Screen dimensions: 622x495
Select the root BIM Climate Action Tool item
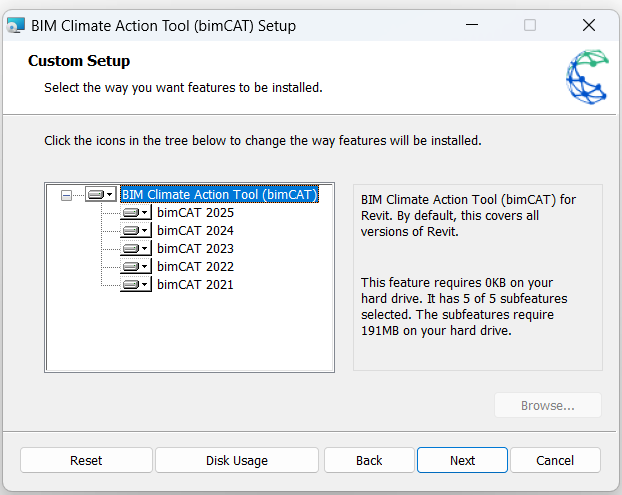coord(219,195)
